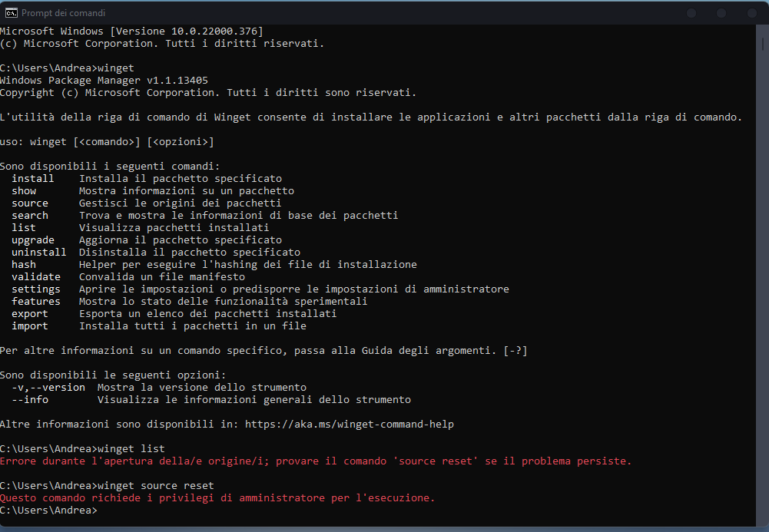Click the 'install' command row
The width and height of the screenshot is (769, 532).
click(x=147, y=179)
